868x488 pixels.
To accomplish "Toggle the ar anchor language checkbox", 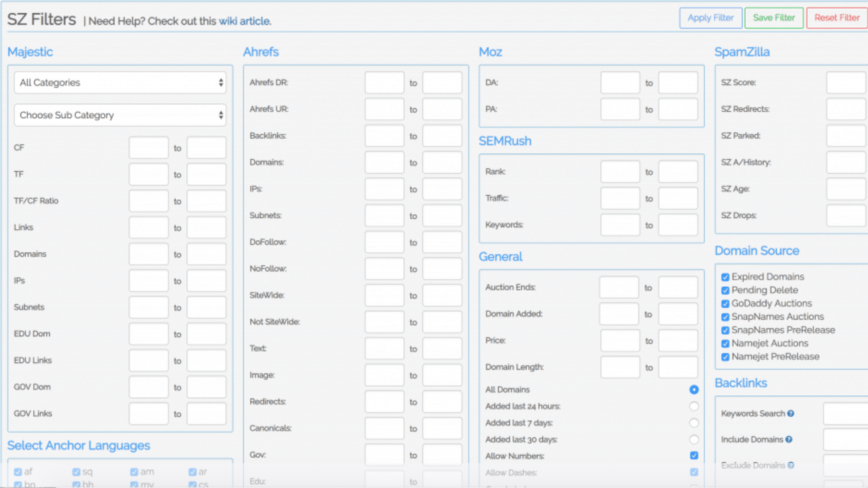I will (193, 472).
